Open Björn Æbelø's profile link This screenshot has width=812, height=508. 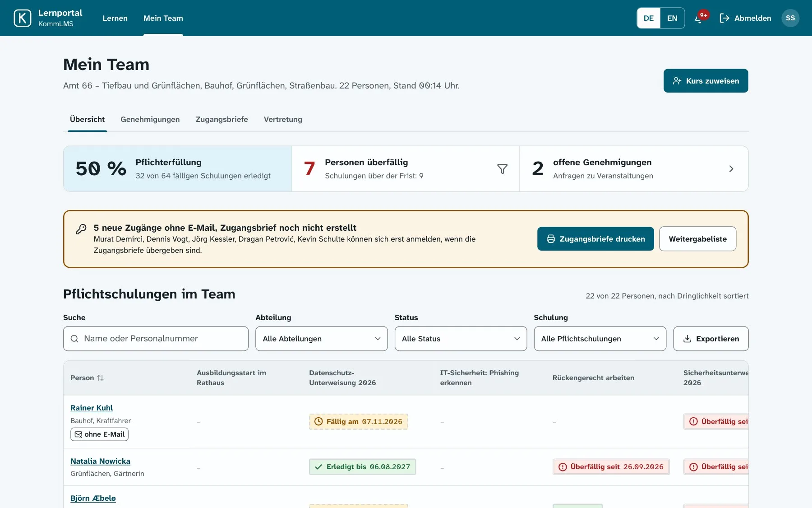click(93, 498)
